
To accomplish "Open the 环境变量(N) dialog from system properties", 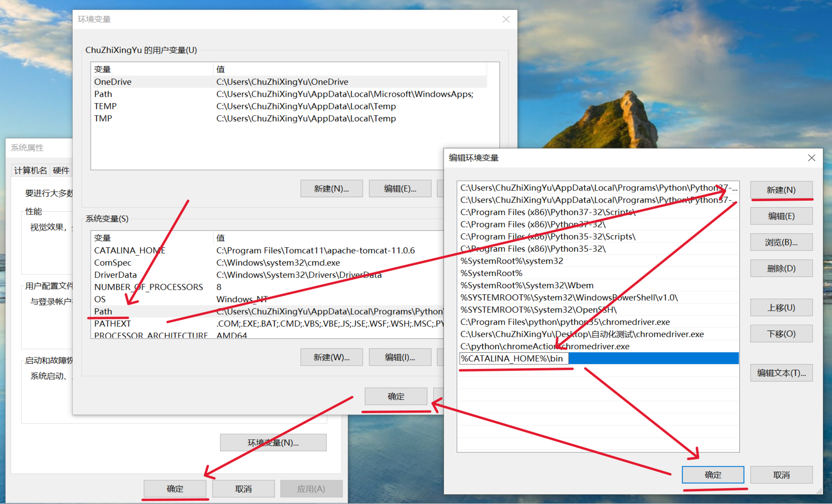I will click(273, 442).
